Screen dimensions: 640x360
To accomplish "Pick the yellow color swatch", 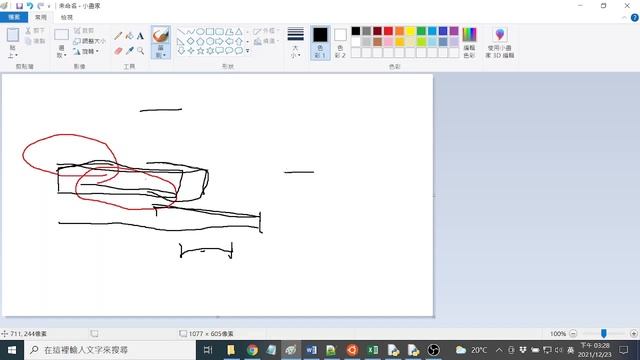I will coord(410,31).
